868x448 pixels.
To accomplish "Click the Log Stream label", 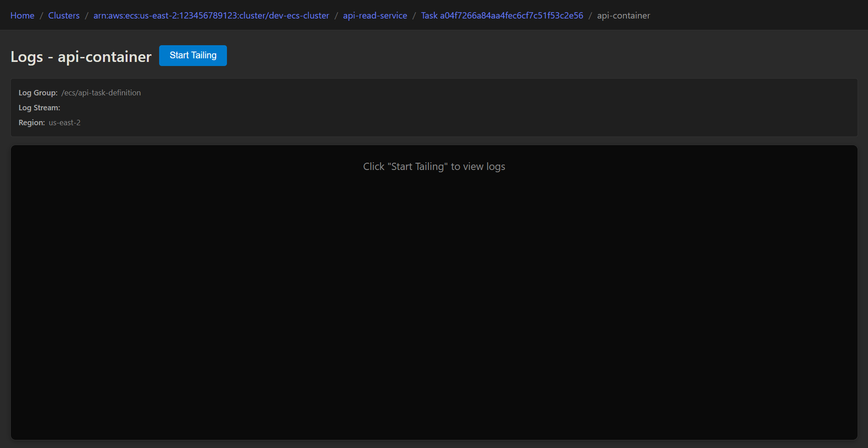I will click(x=39, y=108).
